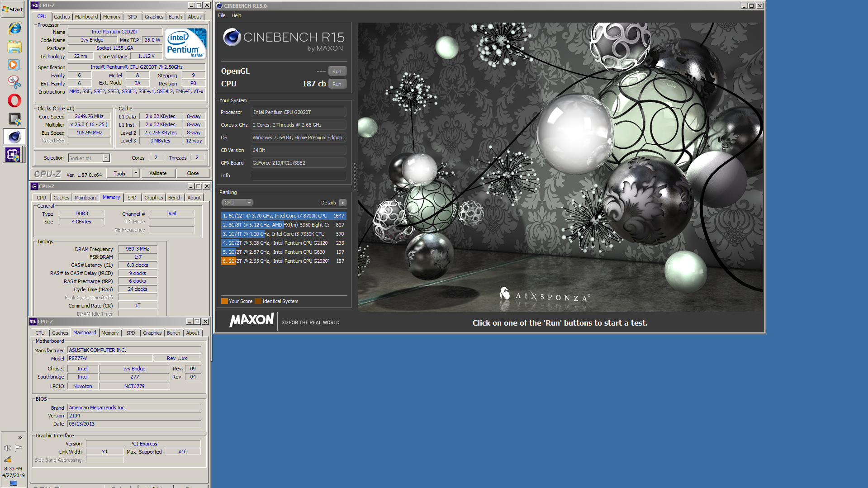Click the gray chip shield taskbar icon
The image size is (868, 488).
tap(14, 118)
